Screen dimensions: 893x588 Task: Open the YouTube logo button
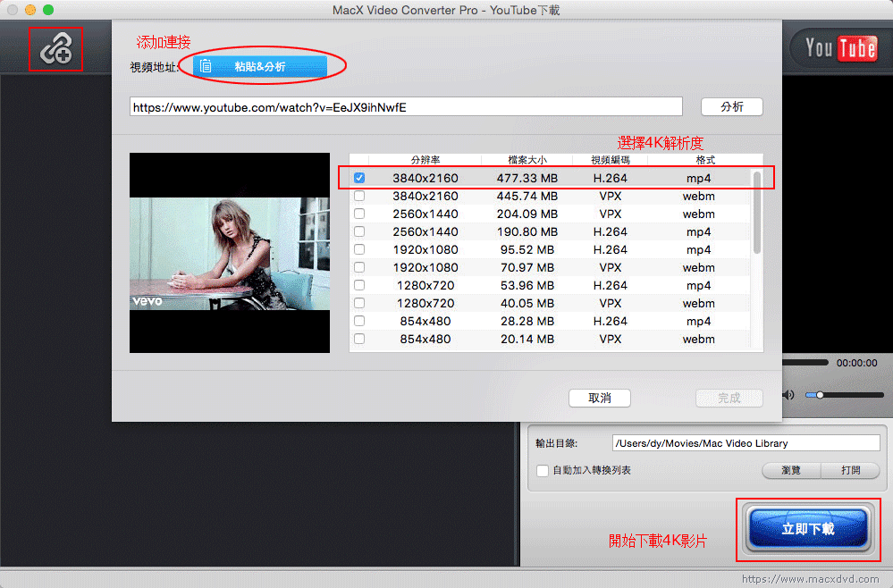(840, 48)
